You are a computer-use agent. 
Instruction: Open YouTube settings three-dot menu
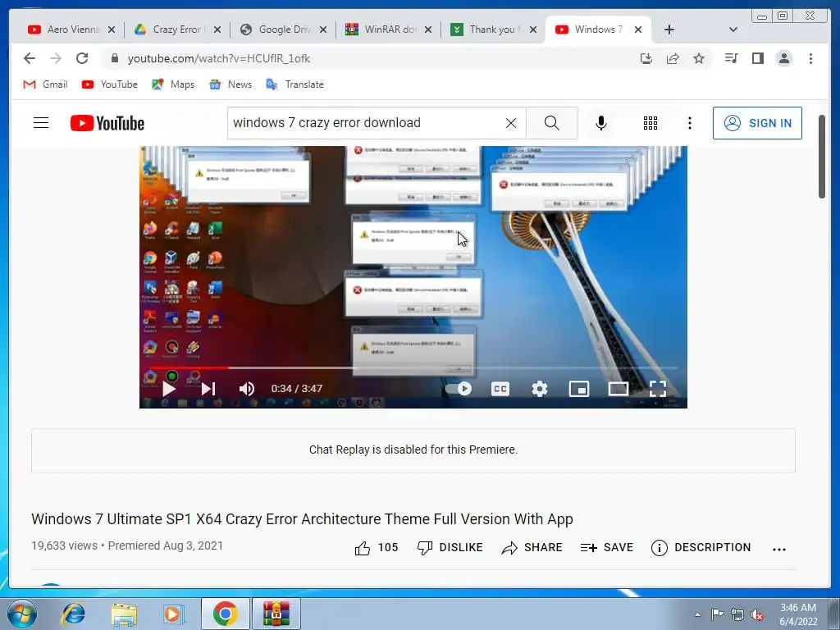click(x=689, y=123)
